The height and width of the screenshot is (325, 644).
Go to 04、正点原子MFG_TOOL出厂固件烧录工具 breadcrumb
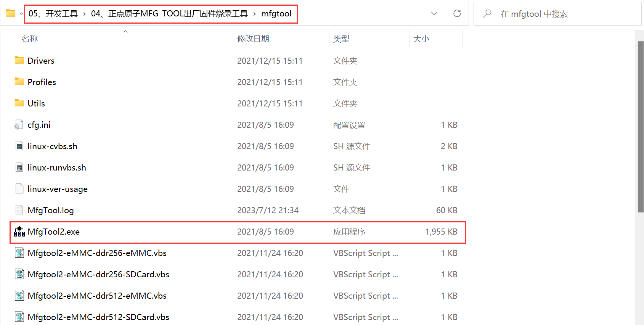point(169,14)
